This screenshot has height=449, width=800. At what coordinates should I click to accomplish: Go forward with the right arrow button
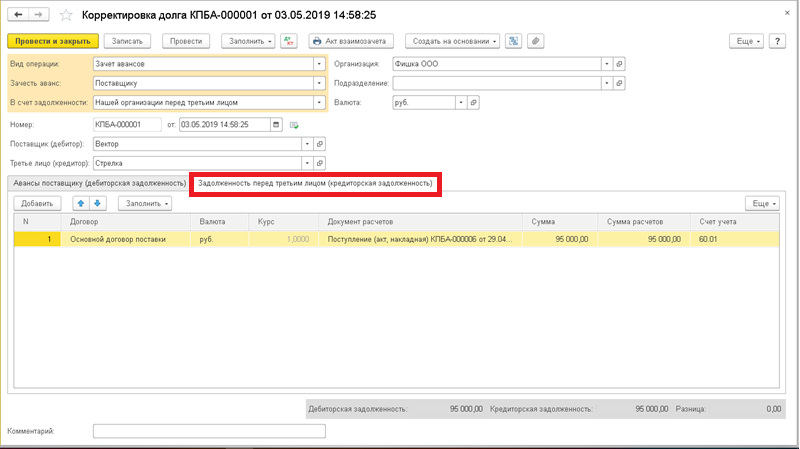pyautogui.click(x=39, y=15)
